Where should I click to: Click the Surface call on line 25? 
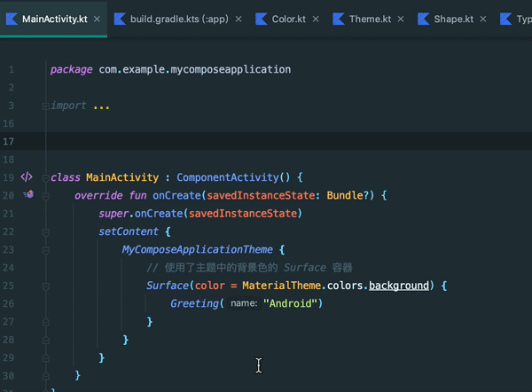[168, 286]
